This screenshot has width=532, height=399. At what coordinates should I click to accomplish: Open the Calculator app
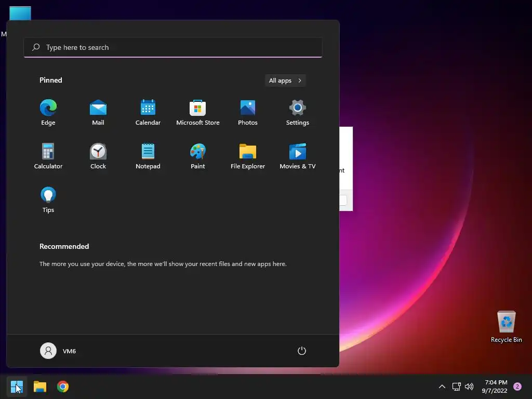click(48, 156)
